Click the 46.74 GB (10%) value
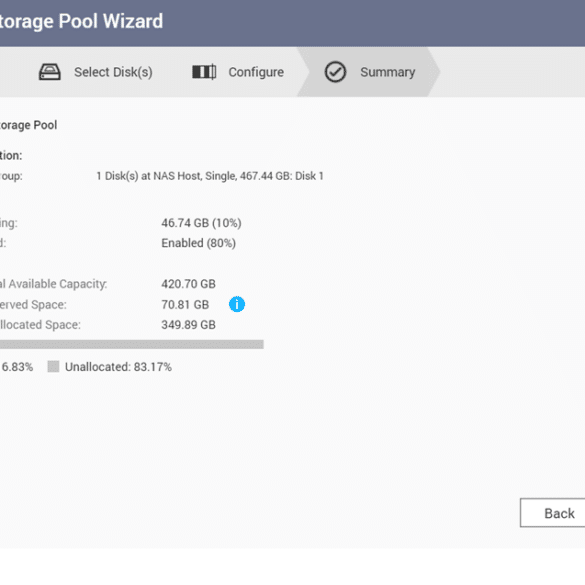This screenshot has height=585, width=585. click(201, 223)
